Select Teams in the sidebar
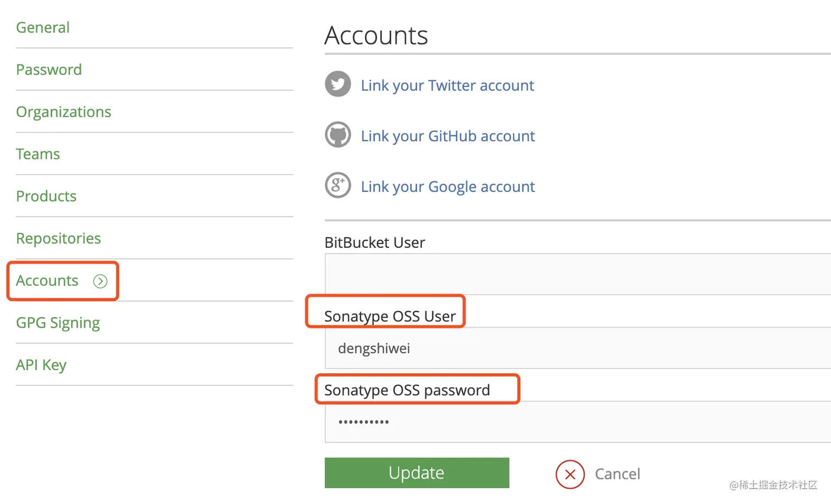 click(x=38, y=154)
